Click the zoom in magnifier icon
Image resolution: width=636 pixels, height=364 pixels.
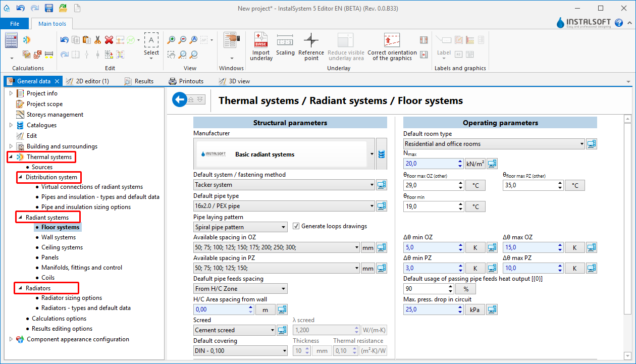172,40
